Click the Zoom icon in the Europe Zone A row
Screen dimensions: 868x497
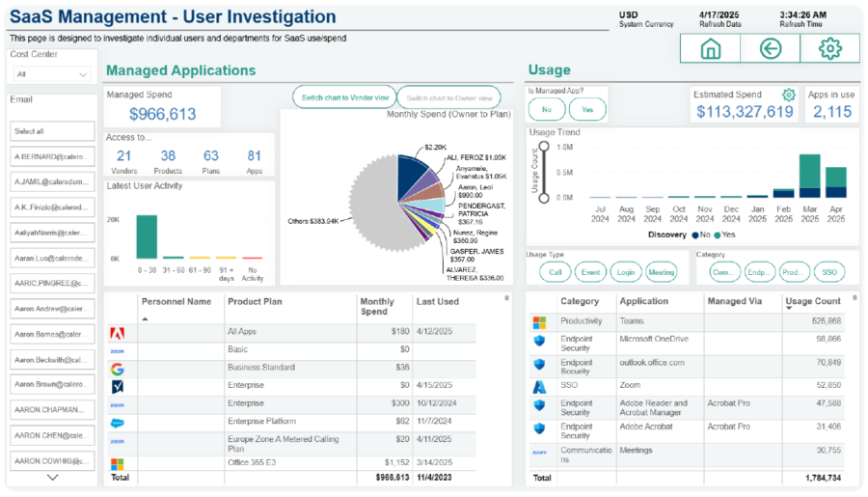coord(118,442)
